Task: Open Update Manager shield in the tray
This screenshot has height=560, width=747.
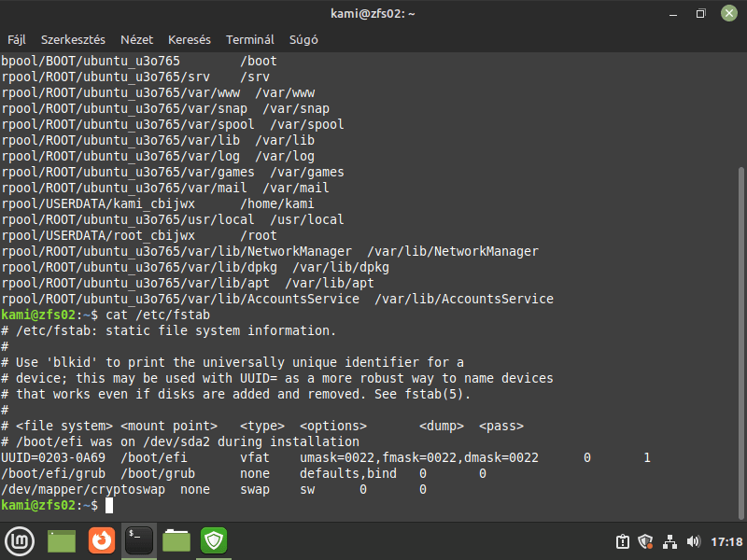Action: pyautogui.click(x=645, y=540)
